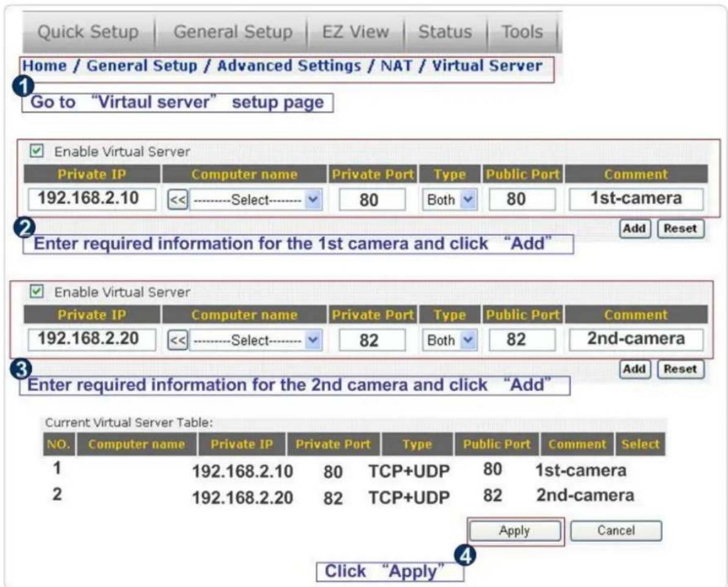Open the Status tab
Viewport: 728px width, 587px height.
point(445,32)
